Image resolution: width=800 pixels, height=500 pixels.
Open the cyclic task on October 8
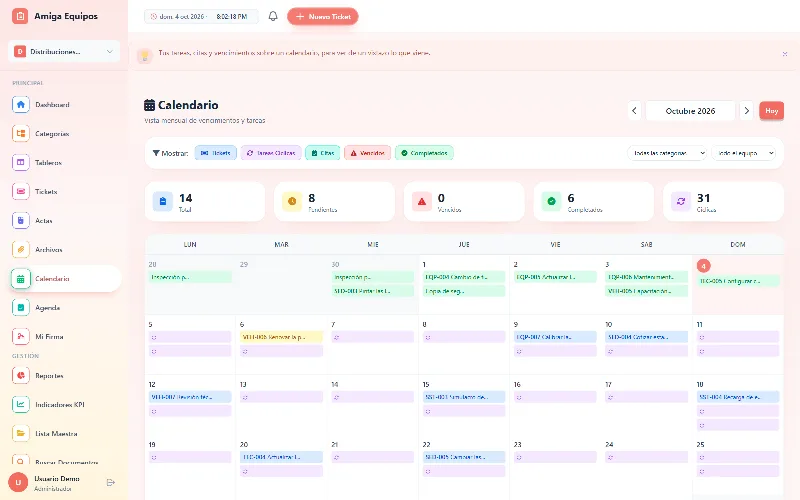(x=464, y=337)
